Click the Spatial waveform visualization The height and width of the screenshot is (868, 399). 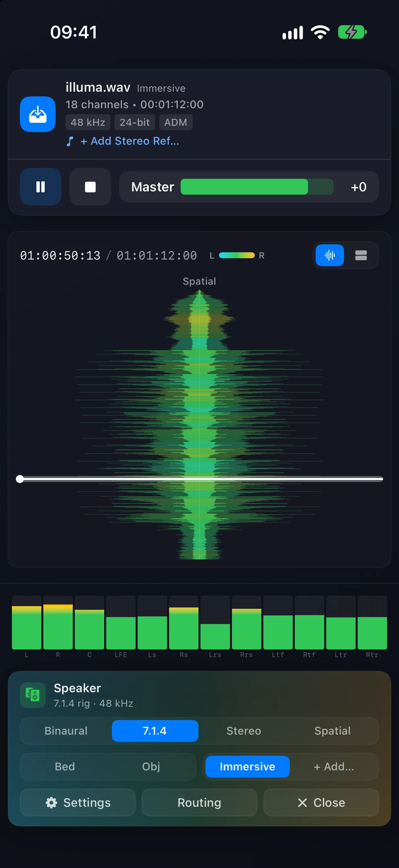[199, 424]
